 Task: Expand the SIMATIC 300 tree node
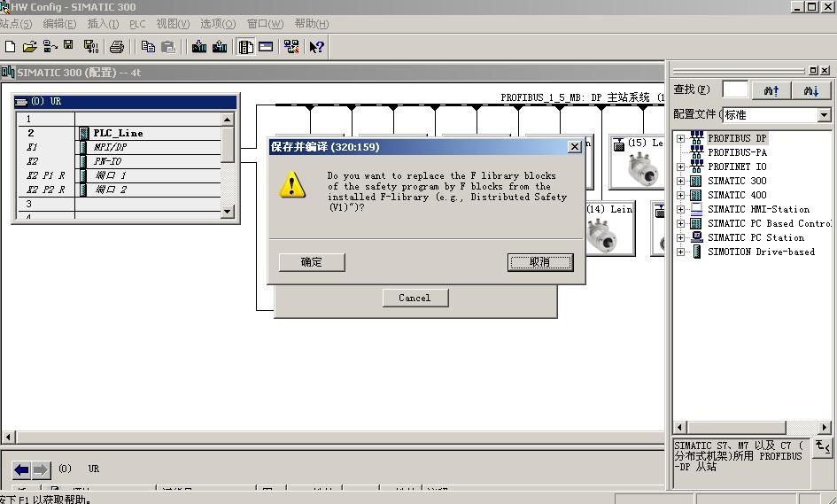coord(680,181)
